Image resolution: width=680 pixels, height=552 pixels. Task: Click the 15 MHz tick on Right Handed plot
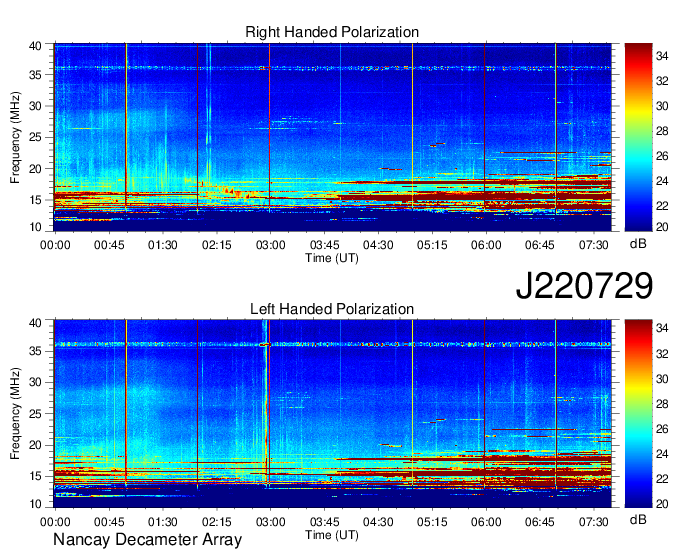[35, 200]
